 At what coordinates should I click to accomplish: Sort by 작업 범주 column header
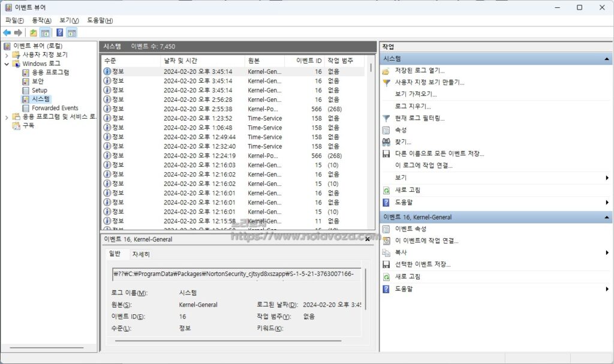pos(344,61)
